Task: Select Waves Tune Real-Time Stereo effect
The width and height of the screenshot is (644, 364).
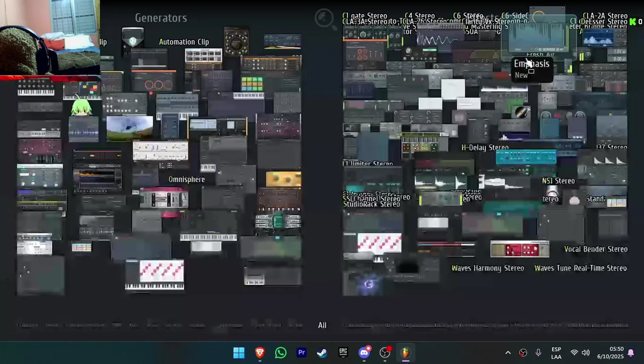Action: click(580, 268)
